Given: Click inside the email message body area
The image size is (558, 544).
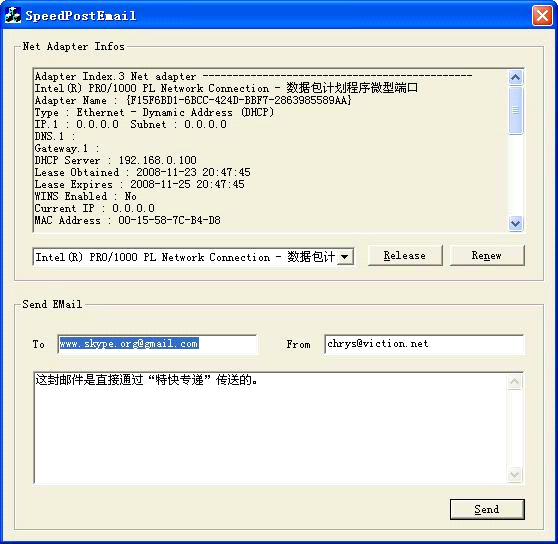Looking at the screenshot, I should tap(270, 428).
